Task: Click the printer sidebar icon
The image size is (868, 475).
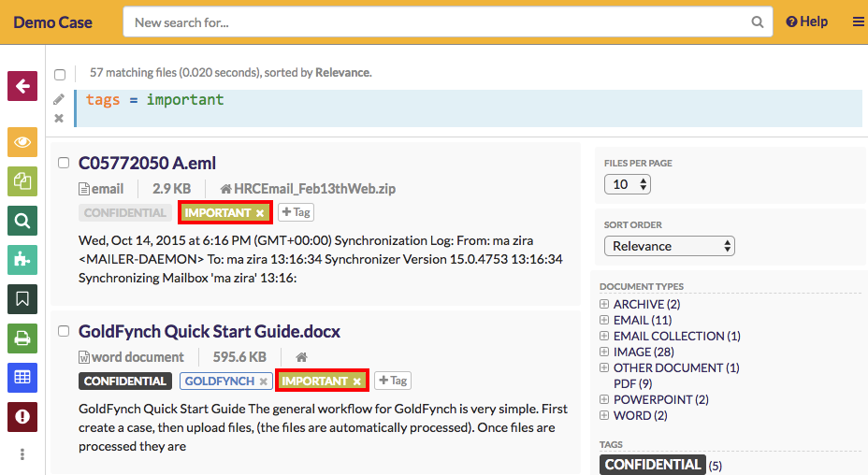Action: 22,338
